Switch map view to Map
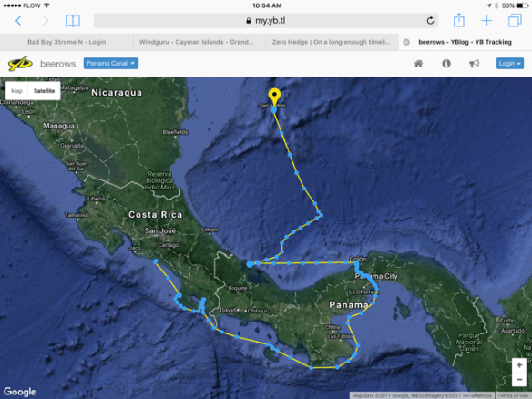Image resolution: width=532 pixels, height=399 pixels. pyautogui.click(x=16, y=91)
